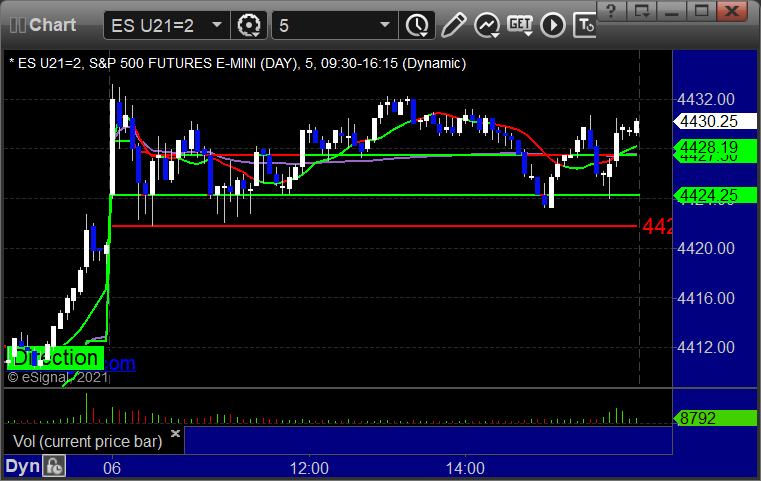Click the green Direction label link
The image size is (761, 481).
point(55,358)
